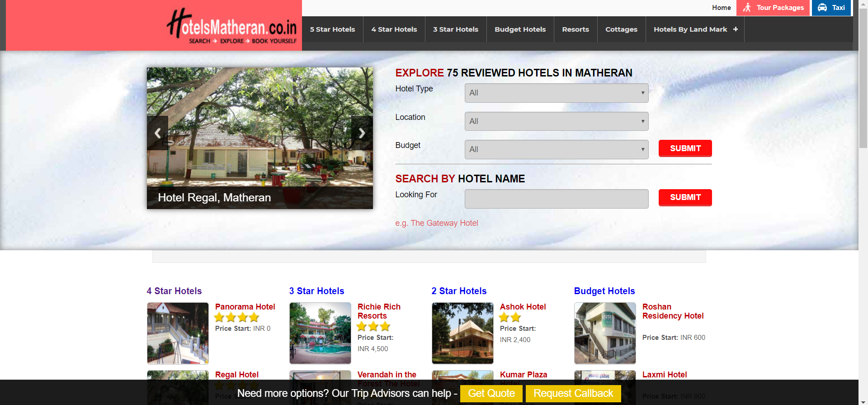Click the walking person Tour Packages icon

tap(747, 8)
